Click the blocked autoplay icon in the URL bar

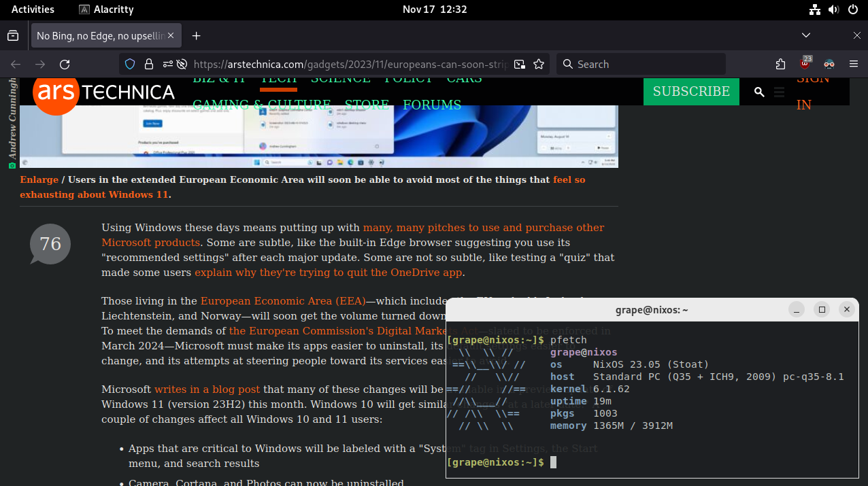pyautogui.click(x=182, y=64)
